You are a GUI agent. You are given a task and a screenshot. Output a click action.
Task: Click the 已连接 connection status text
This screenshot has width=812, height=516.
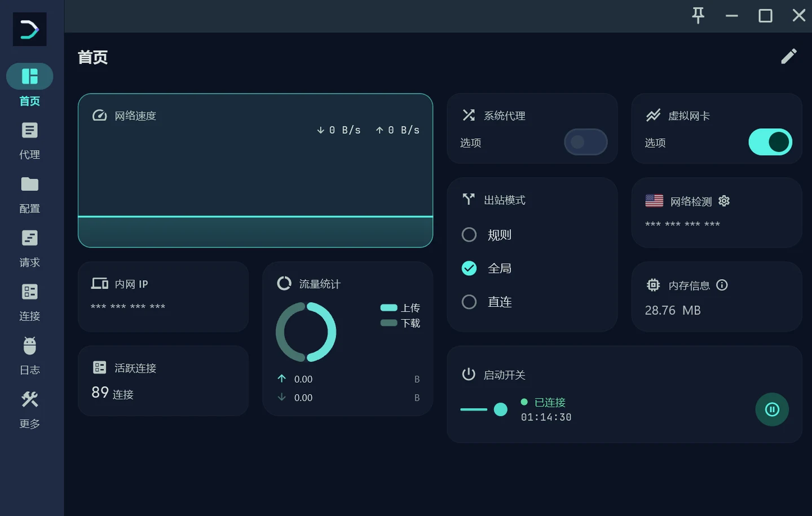pyautogui.click(x=550, y=402)
